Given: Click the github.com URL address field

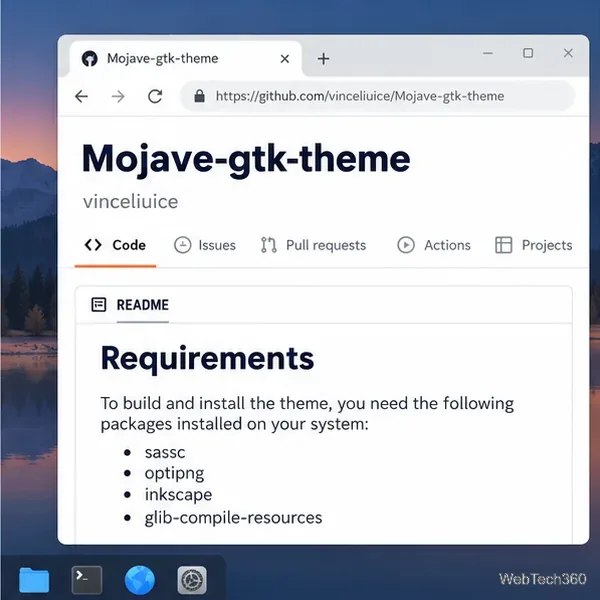Looking at the screenshot, I should click(377, 96).
